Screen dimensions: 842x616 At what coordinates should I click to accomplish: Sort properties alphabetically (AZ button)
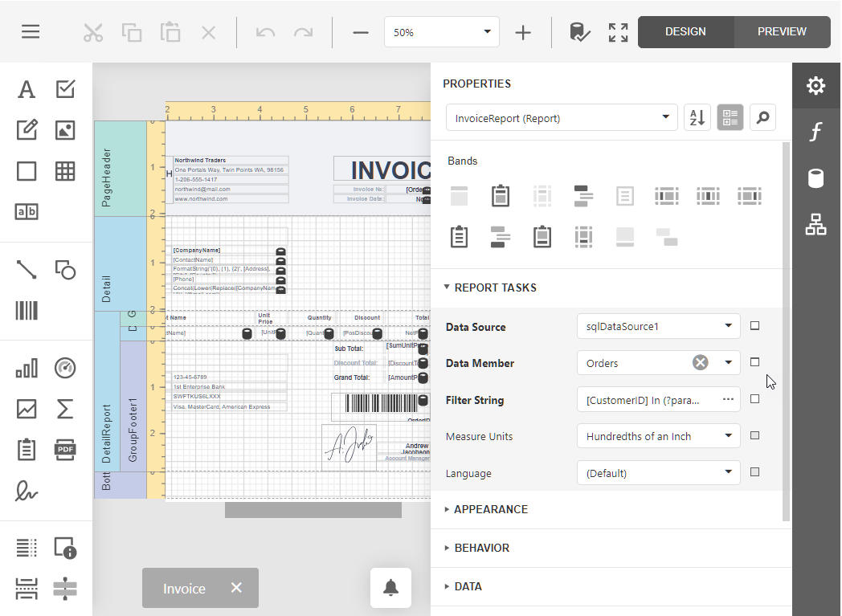point(697,117)
